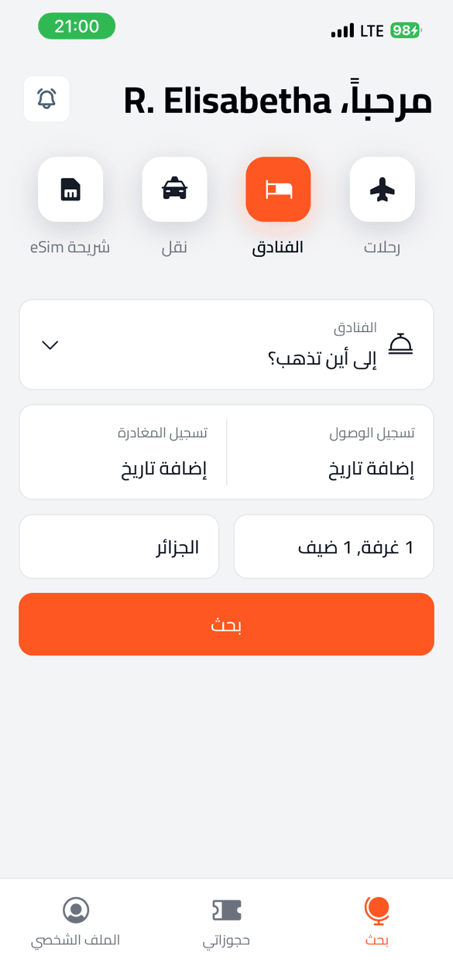The height and width of the screenshot is (980, 453).
Task: Open the الجزائر country selector
Action: click(x=118, y=546)
